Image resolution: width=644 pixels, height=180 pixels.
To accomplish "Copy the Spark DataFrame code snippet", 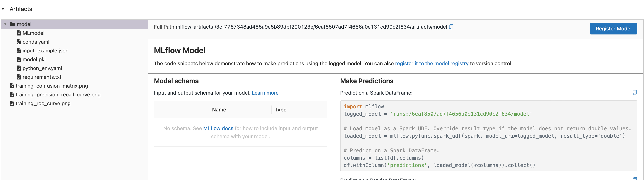I will point(634,93).
